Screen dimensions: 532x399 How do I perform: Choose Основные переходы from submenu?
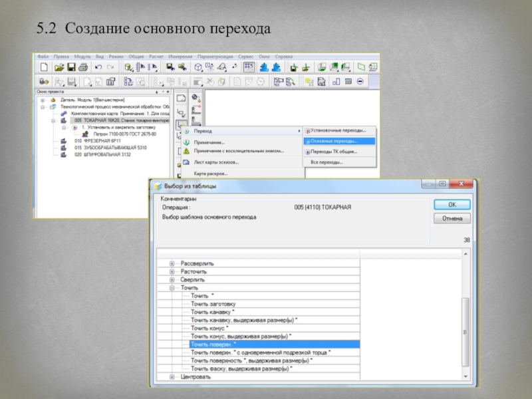334,141
